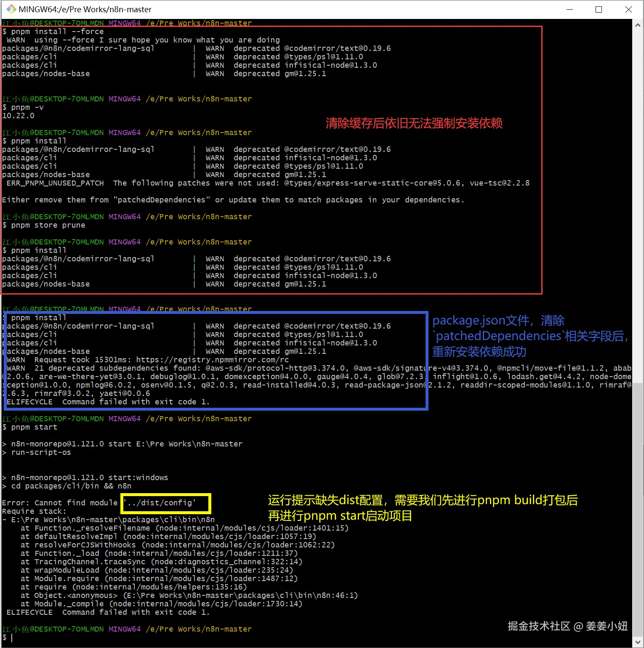Click 'ERR_PNPM_UNUSED_PATCH' error text
The image size is (644, 648).
55,183
